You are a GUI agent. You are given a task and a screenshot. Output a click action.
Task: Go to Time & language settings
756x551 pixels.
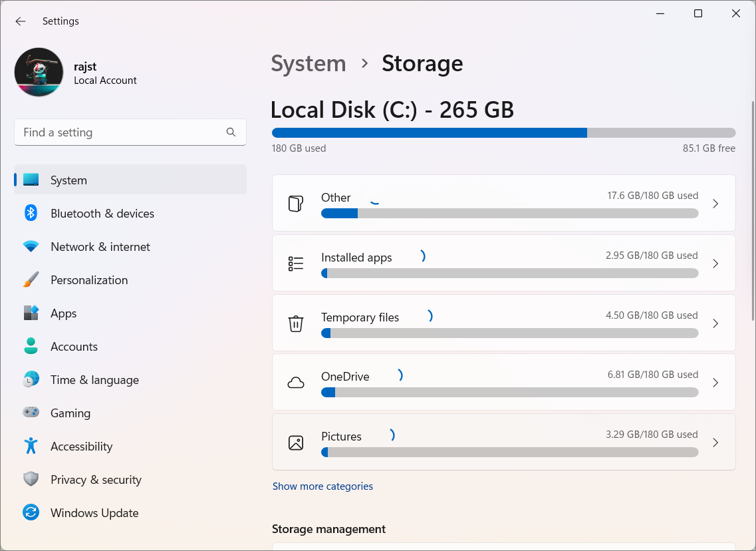pyautogui.click(x=94, y=380)
